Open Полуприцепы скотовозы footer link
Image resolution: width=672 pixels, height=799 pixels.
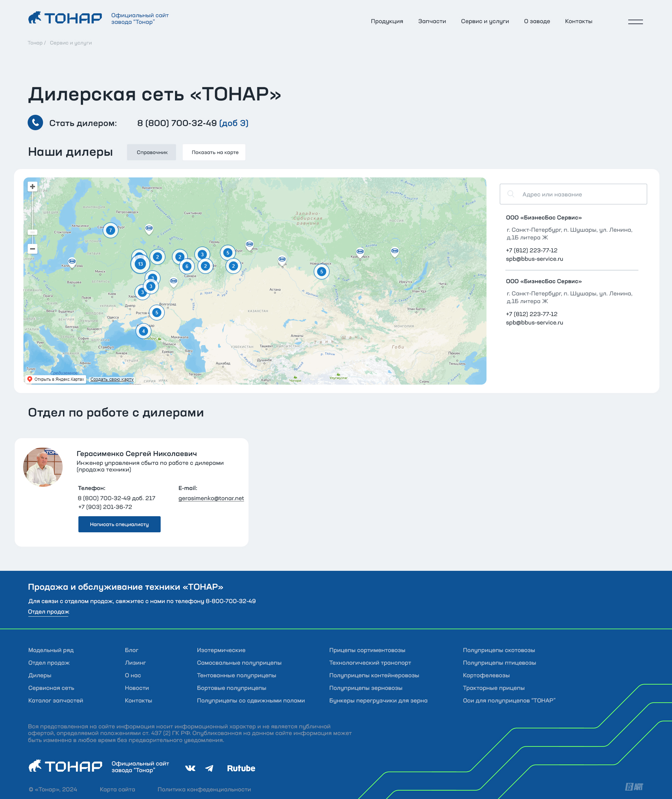[x=499, y=650]
